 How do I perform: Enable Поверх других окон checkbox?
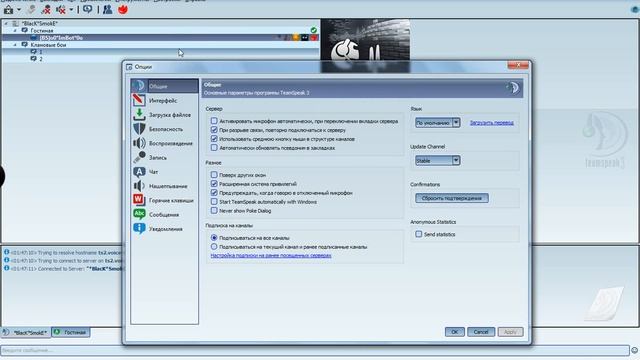214,175
